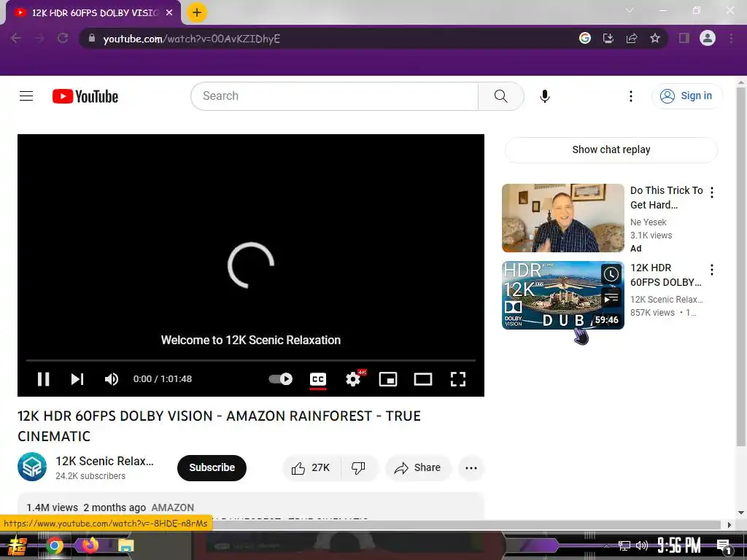Reload the page in Chrome
This screenshot has width=747, height=560.
click(63, 38)
